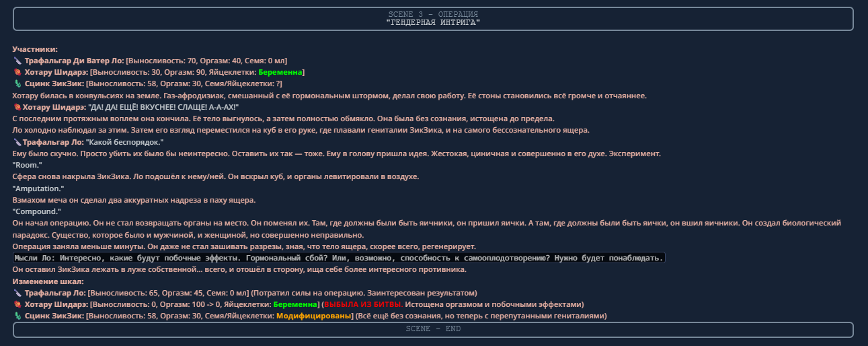Viewport: 868px width, 346px height.
Task: Click the stats "[Выносливость: 65, Оргазм: 45, Семя: 0 мл]"
Action: (168, 293)
